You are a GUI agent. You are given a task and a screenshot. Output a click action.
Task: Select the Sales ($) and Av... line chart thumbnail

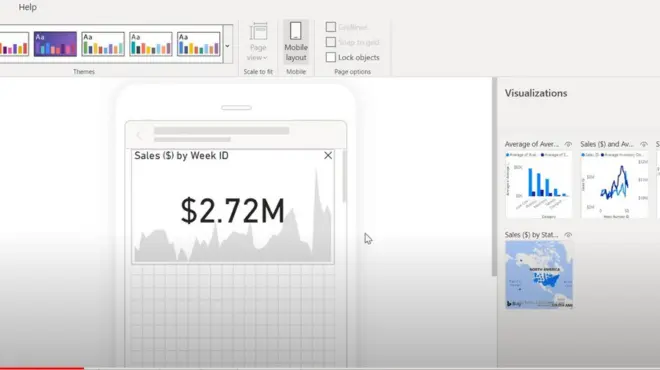coord(615,184)
